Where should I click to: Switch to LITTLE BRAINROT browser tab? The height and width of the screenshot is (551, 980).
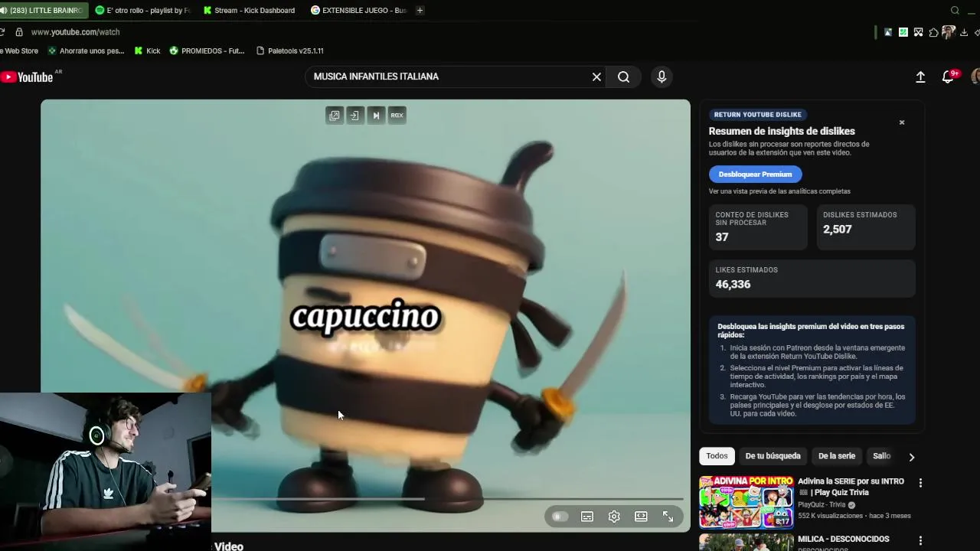44,11
